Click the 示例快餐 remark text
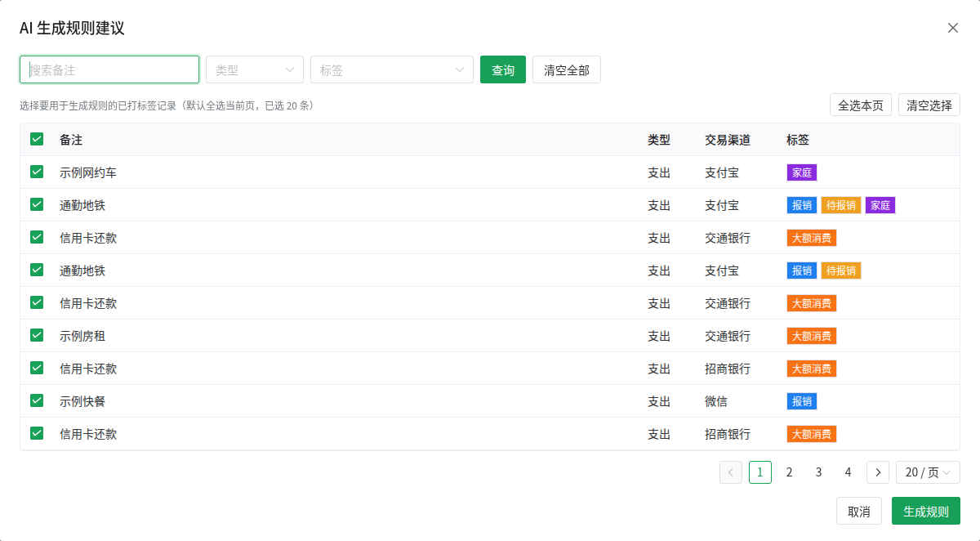 click(82, 401)
